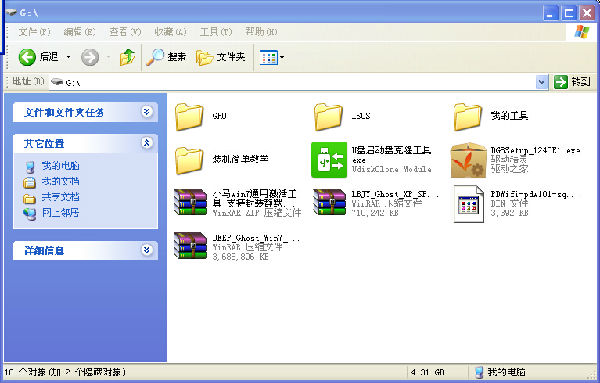Image resolution: width=600 pixels, height=383 pixels.
Task: Expand the 详细信息 panel
Action: point(147,250)
